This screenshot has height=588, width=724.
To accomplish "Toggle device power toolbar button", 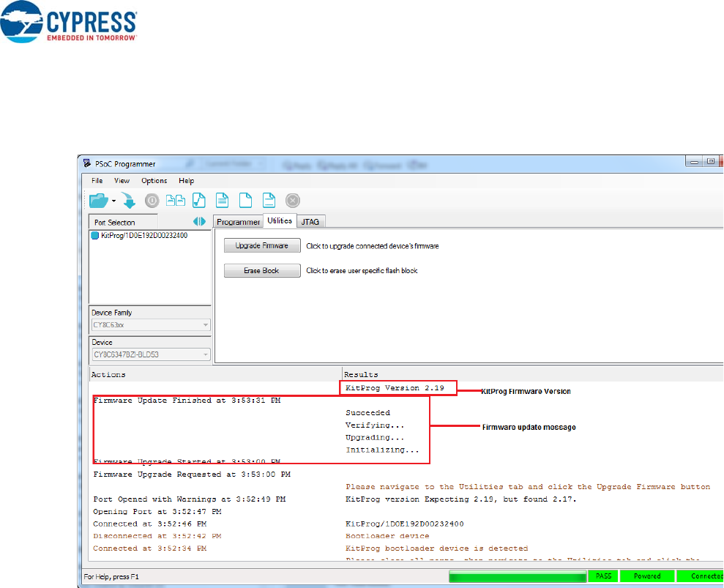I will [x=152, y=200].
